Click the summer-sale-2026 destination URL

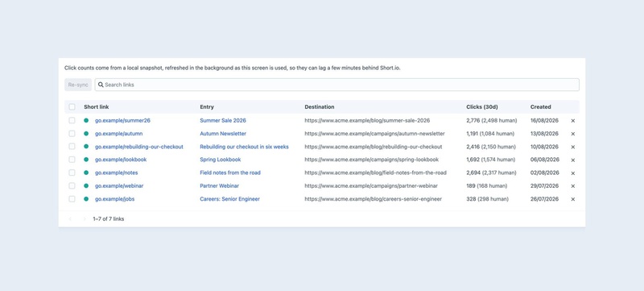tap(367, 120)
